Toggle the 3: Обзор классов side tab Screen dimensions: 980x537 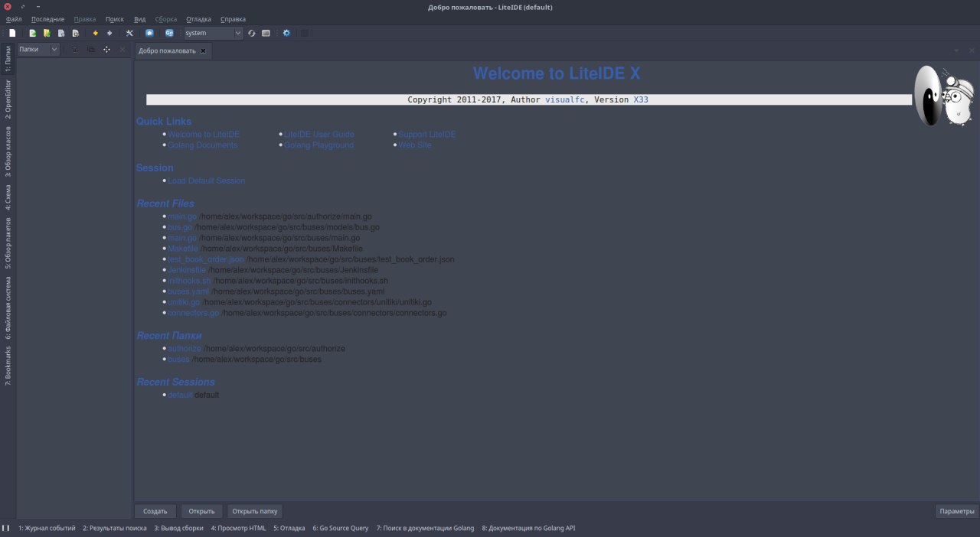pyautogui.click(x=8, y=151)
